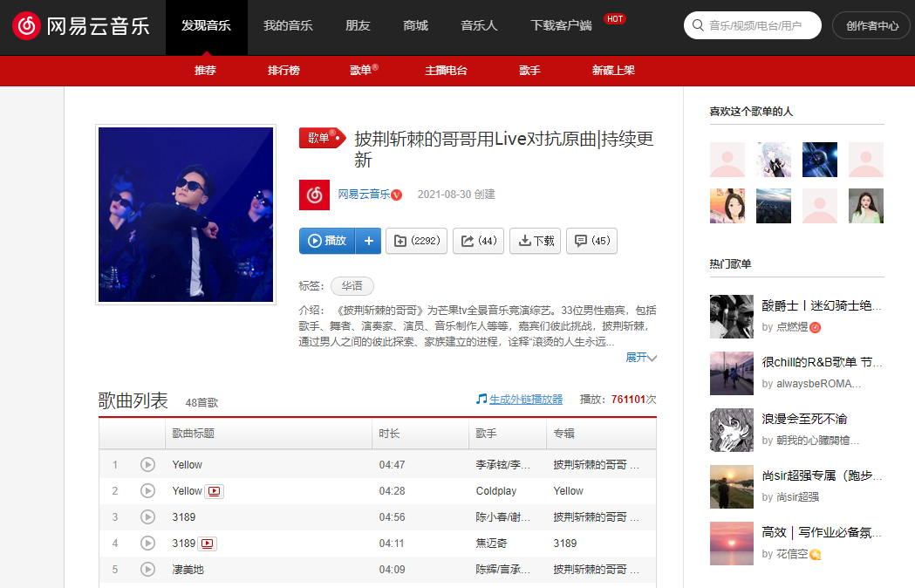Select the 主播电台 sub-tab
This screenshot has width=915, height=588.
[x=446, y=71]
